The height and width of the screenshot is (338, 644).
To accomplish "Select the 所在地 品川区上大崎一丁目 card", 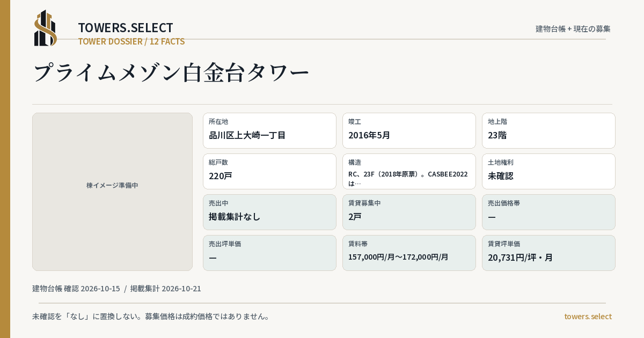I will 269,130.
